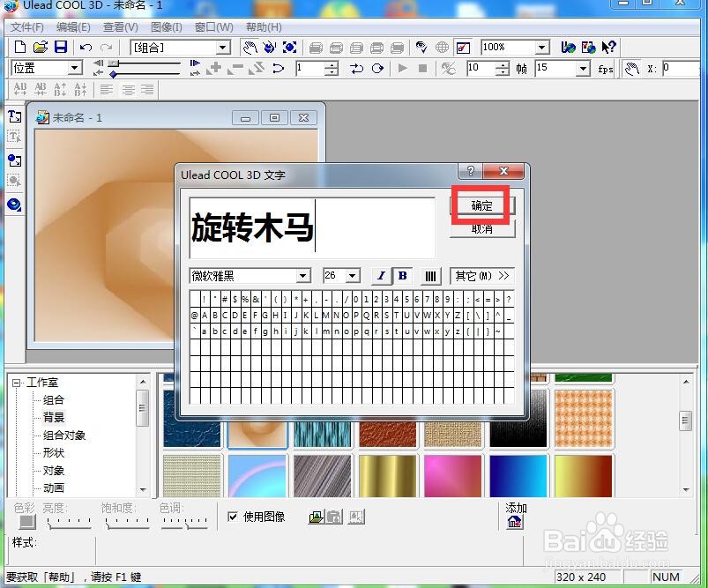Open the fps value dropdown
Image resolution: width=708 pixels, height=588 pixels.
(x=583, y=69)
